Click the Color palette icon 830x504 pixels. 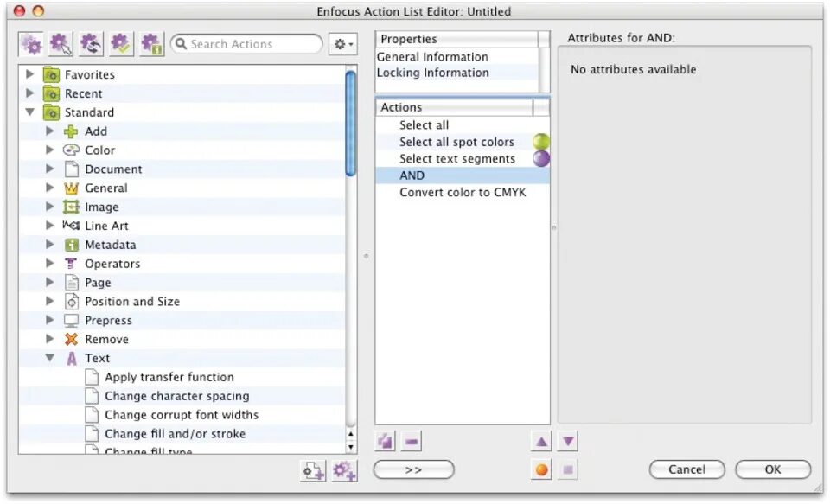[71, 150]
